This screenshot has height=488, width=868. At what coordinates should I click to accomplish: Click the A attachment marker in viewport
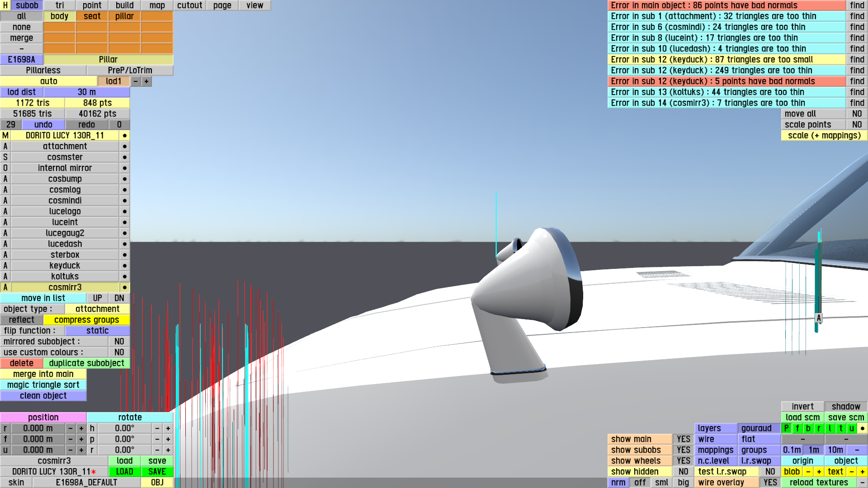click(818, 318)
